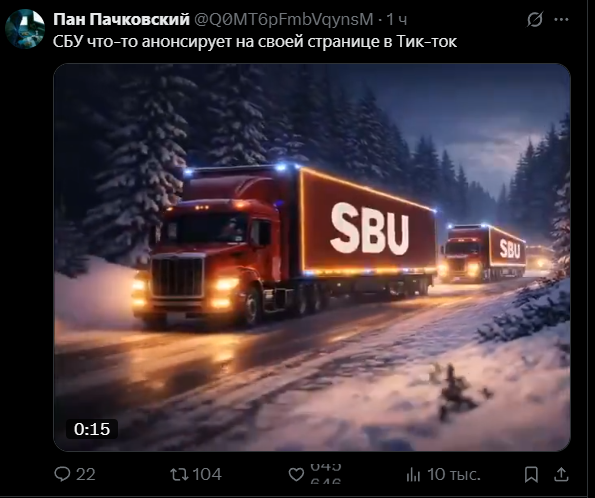Click the repost arrows icon
The image size is (595, 498).
click(x=179, y=474)
